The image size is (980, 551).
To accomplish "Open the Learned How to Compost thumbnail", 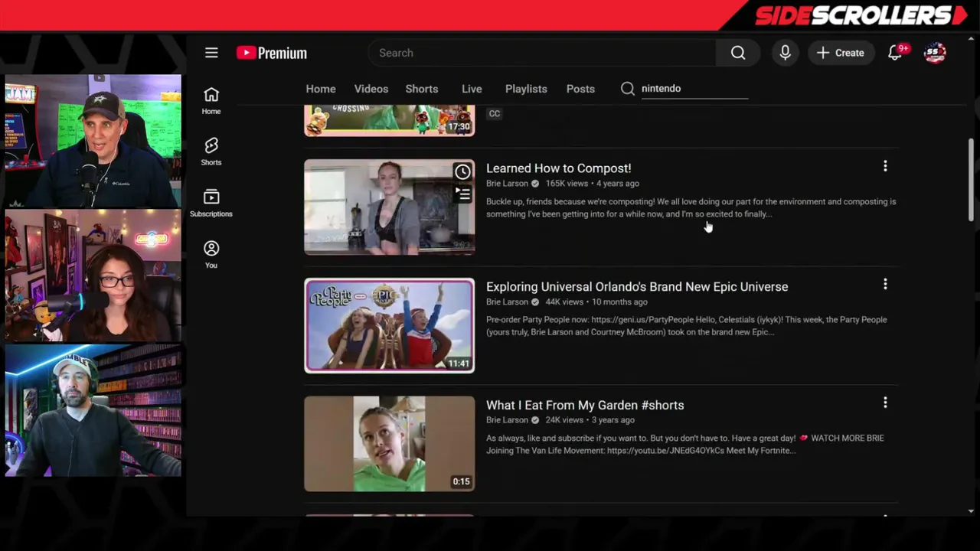I will click(x=389, y=207).
